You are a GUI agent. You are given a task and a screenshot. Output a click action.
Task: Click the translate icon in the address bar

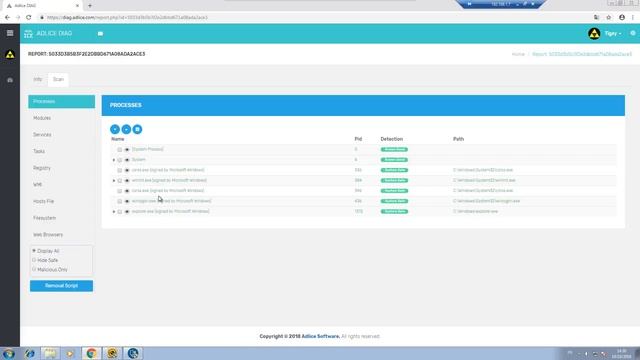[x=596, y=18]
